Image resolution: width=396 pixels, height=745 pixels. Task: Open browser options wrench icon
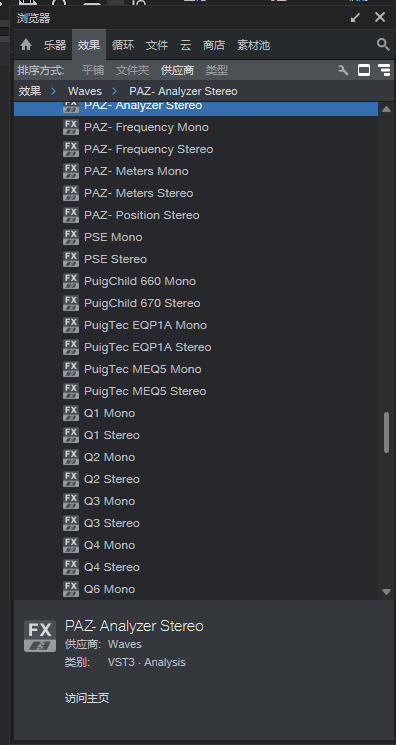(x=343, y=70)
